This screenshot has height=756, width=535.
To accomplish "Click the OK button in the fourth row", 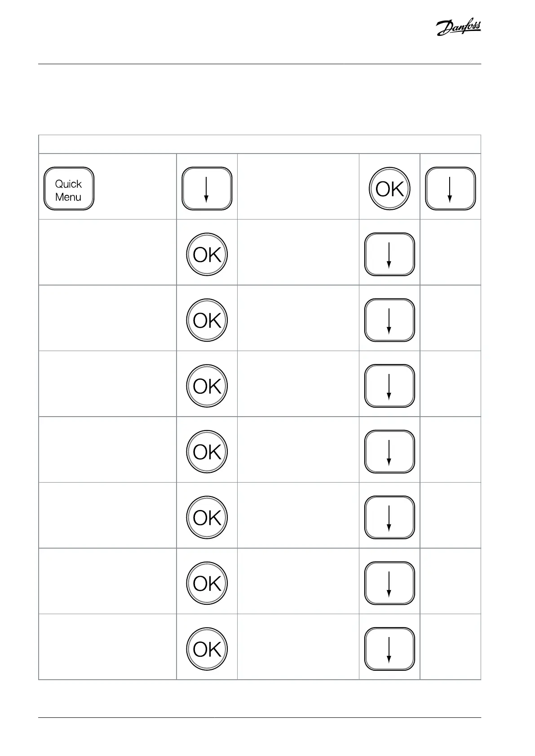I will tap(207, 386).
